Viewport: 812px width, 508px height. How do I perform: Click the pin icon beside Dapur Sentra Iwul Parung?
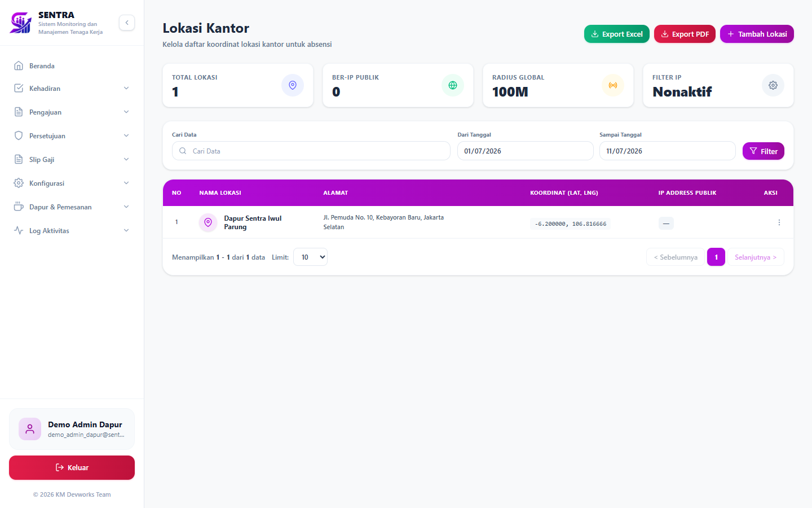pos(208,222)
